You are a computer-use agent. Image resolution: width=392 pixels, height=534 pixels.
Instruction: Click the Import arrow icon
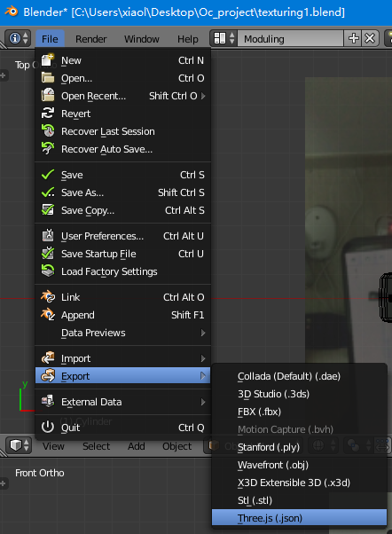(x=48, y=358)
